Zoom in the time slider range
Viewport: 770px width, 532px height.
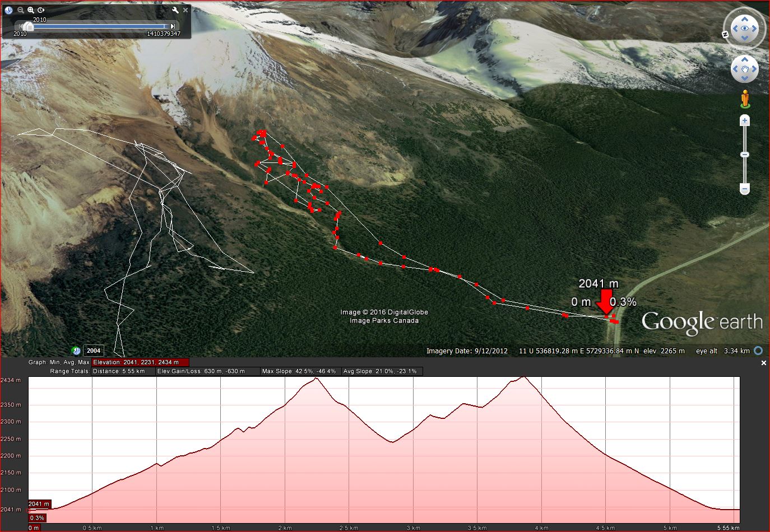pos(31,10)
